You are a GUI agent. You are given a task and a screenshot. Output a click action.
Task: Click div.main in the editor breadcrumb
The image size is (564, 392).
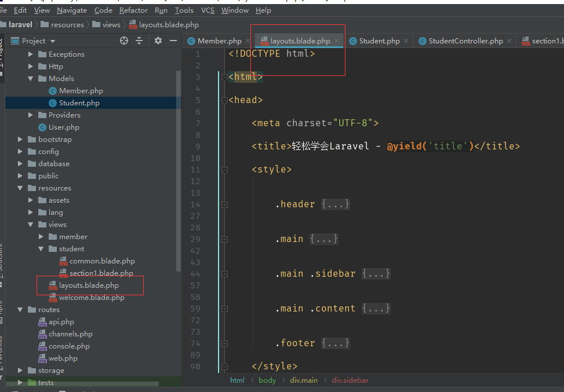tap(304, 380)
